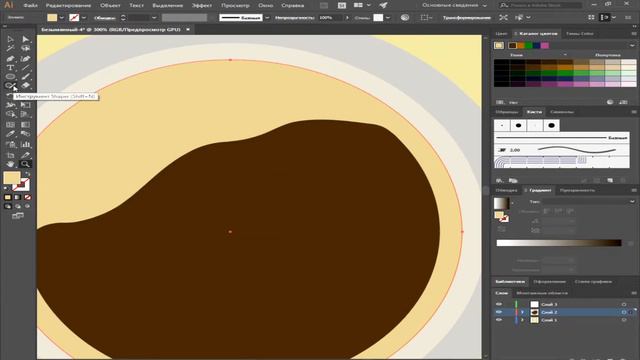The height and width of the screenshot is (360, 640).
Task: Open the Brushes panel menu
Action: 633,112
